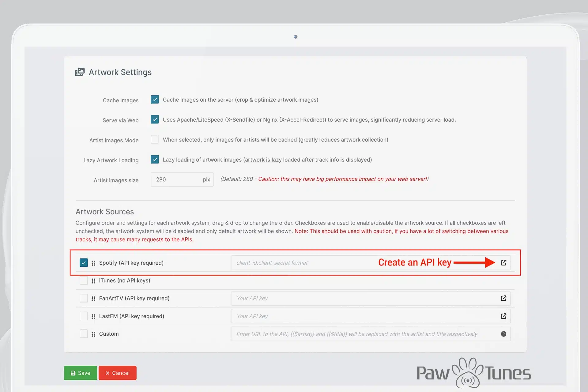Click the red performance caution text
The image size is (588, 392).
(x=343, y=179)
